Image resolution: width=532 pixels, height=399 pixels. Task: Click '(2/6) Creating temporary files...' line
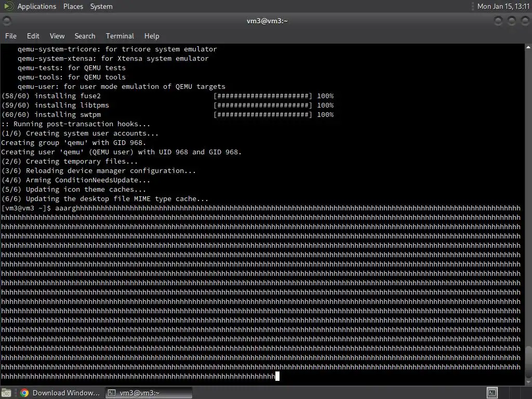70,162
